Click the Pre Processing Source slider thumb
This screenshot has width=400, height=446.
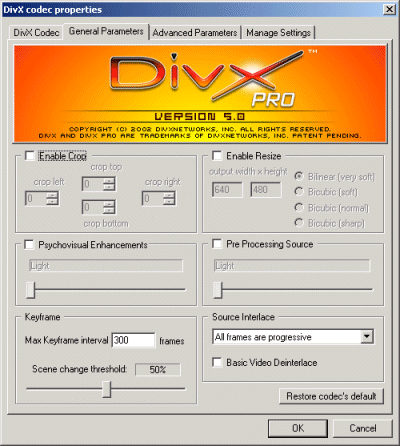click(218, 290)
